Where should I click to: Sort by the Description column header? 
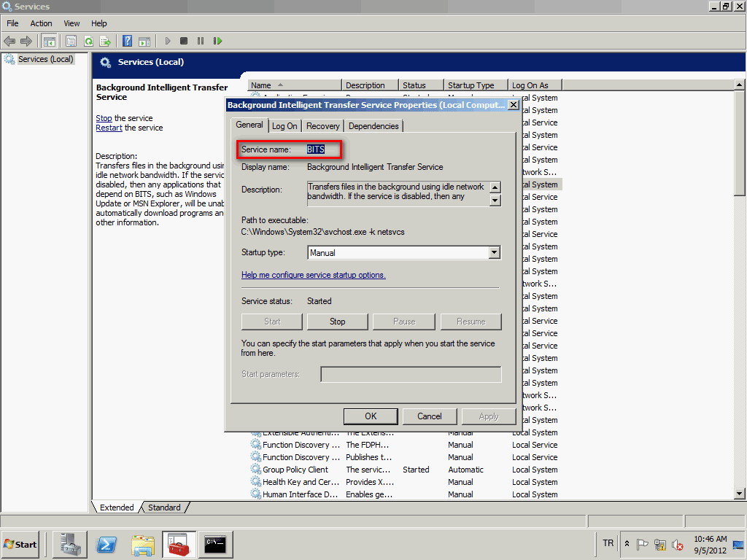click(370, 85)
